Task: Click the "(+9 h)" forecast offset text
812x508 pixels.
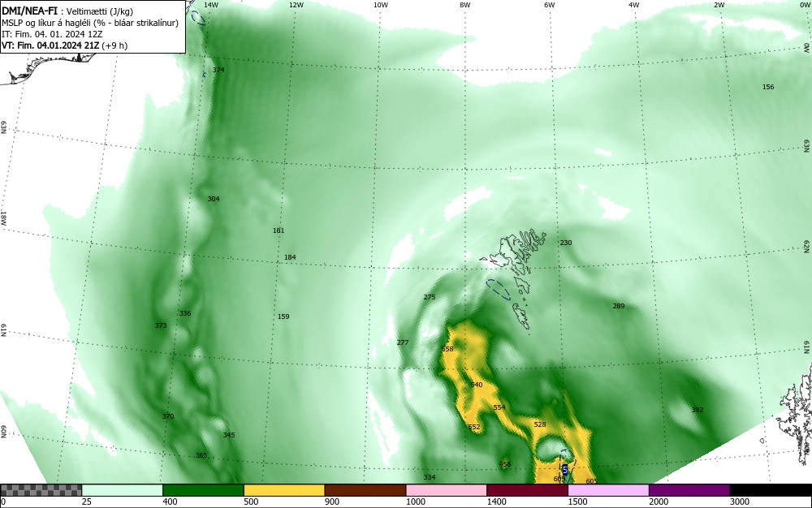Action: pyautogui.click(x=114, y=45)
